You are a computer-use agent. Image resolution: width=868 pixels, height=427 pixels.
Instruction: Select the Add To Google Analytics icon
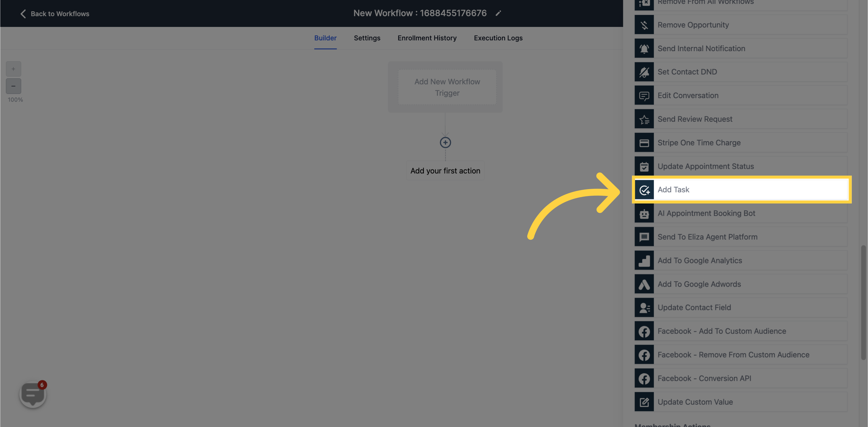644,260
